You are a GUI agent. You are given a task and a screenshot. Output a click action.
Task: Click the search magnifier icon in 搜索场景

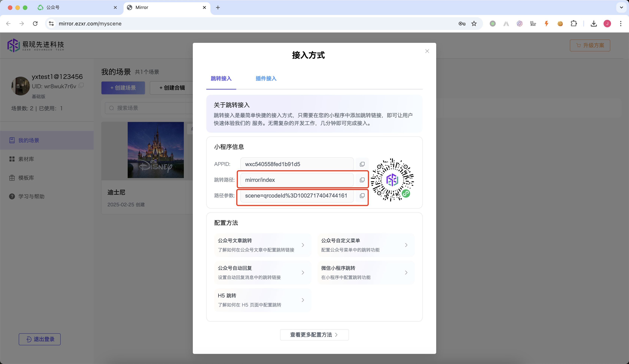click(x=112, y=108)
